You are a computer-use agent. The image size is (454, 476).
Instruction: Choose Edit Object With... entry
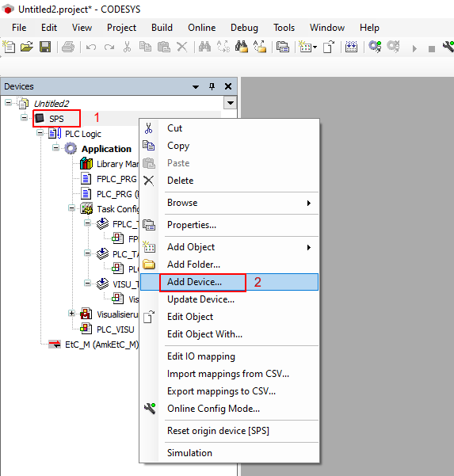tap(229, 334)
